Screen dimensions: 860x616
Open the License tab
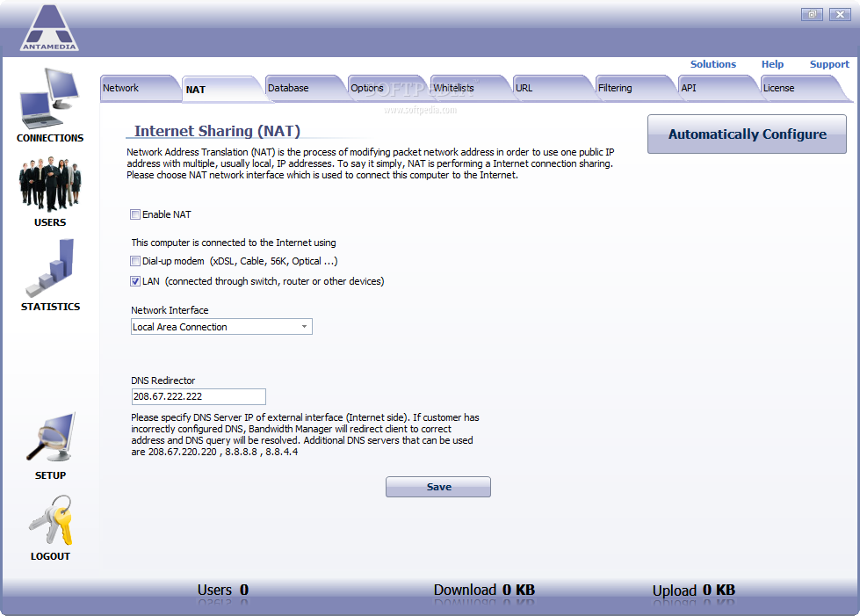pyautogui.click(x=801, y=88)
